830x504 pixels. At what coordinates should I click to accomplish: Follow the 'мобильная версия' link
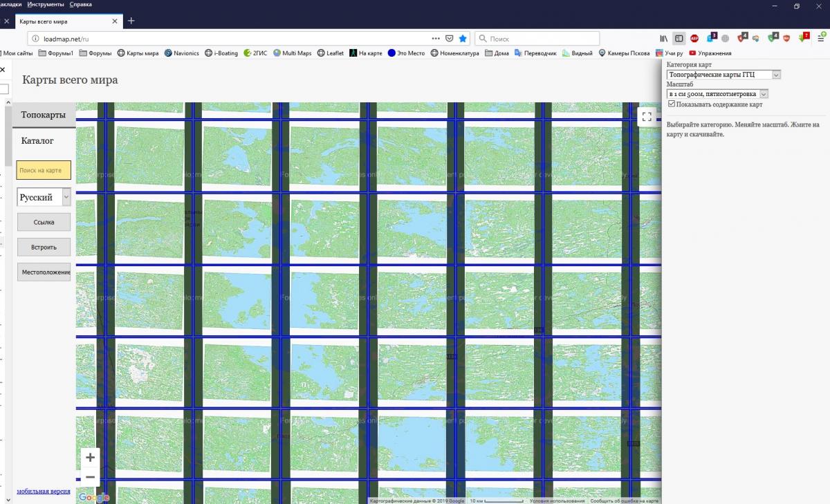(44, 492)
